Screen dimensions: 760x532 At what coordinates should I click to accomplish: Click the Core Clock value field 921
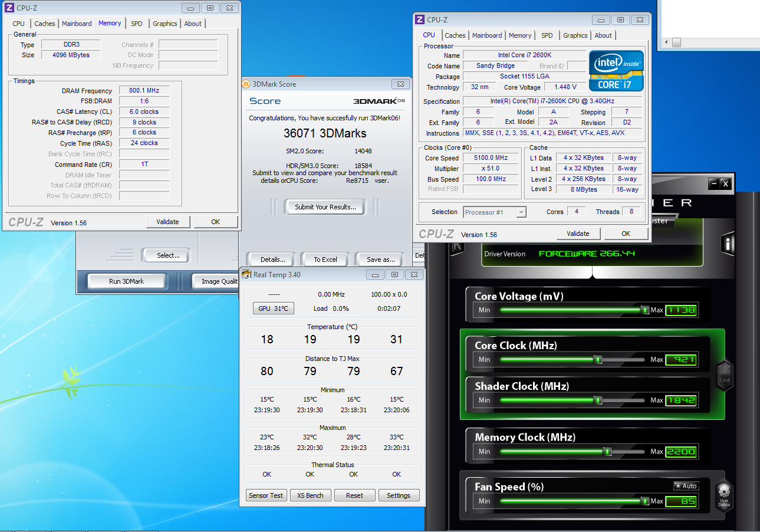tap(682, 359)
